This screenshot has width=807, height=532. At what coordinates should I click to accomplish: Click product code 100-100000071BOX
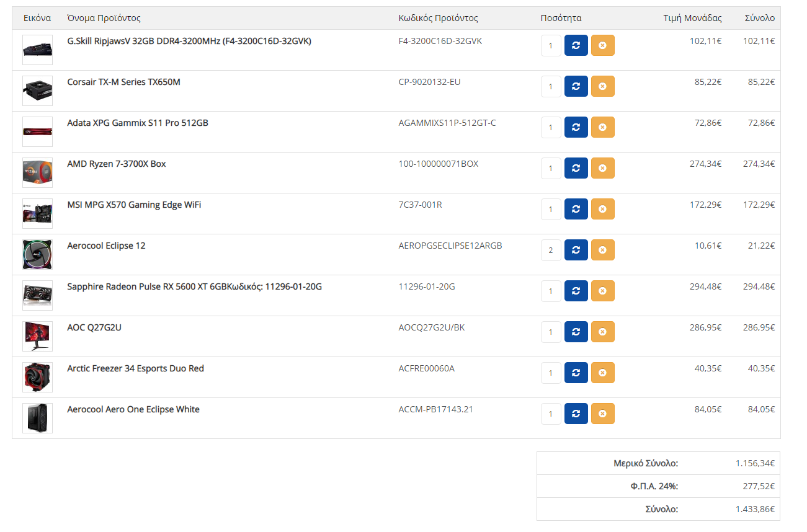tap(439, 164)
